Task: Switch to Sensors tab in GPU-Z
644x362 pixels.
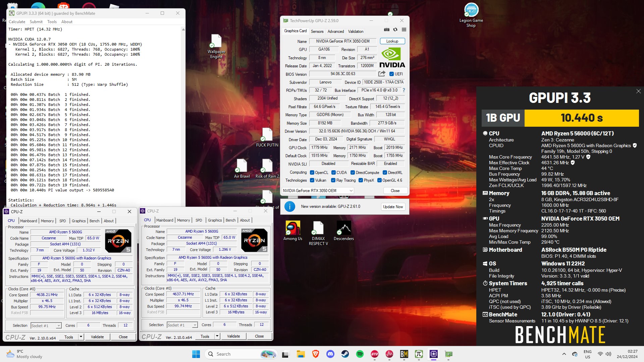Action: tap(317, 32)
